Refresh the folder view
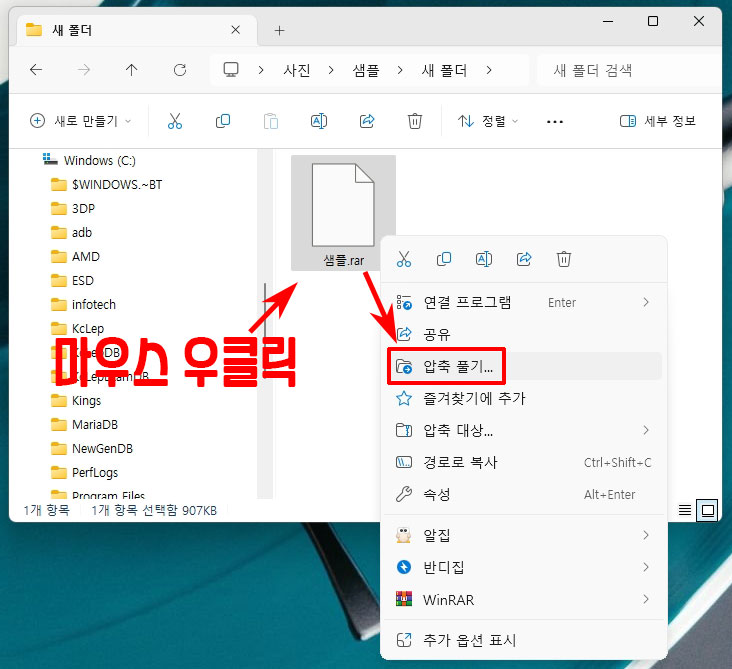This screenshot has height=669, width=732. click(x=180, y=70)
